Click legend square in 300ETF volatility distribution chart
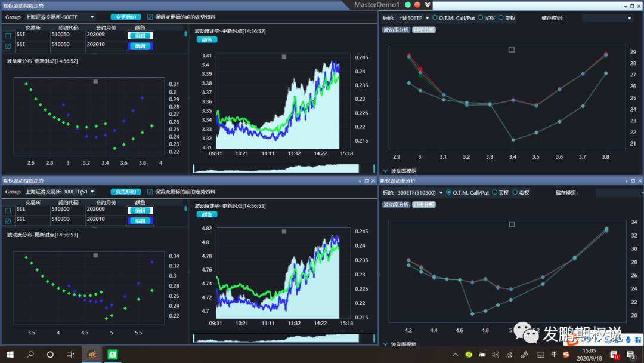This screenshot has height=363, width=644. [x=95, y=256]
